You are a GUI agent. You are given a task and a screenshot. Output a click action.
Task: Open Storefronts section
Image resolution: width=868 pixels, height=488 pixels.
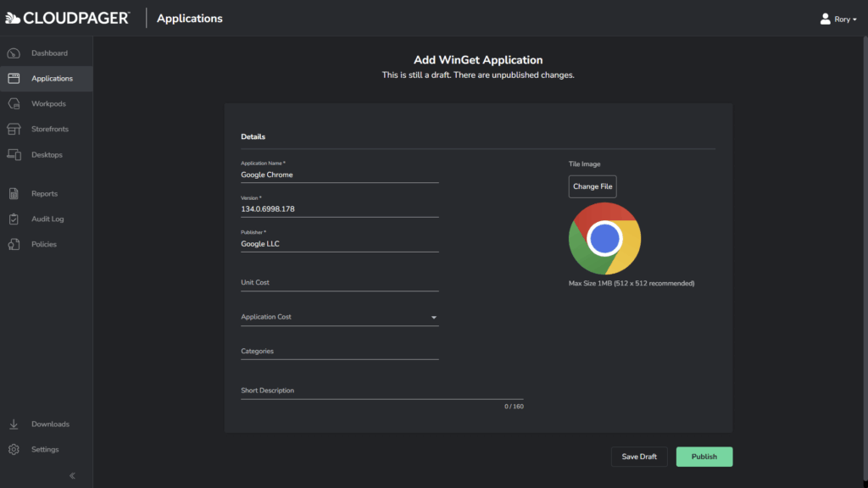click(47, 129)
